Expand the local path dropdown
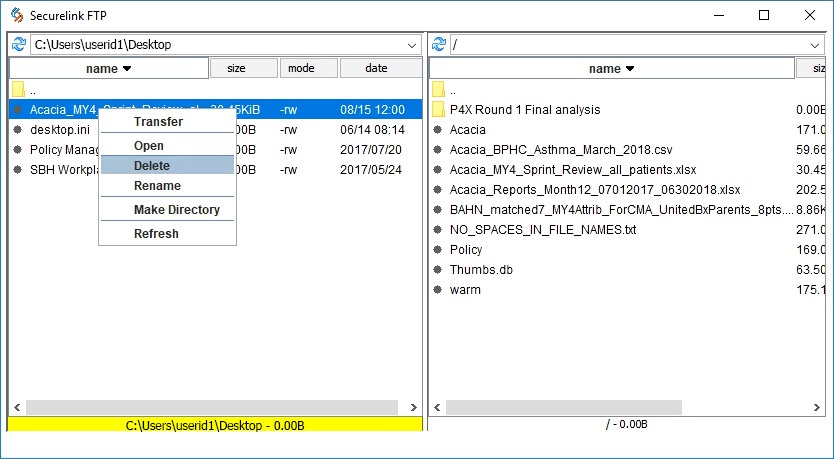 (x=412, y=45)
